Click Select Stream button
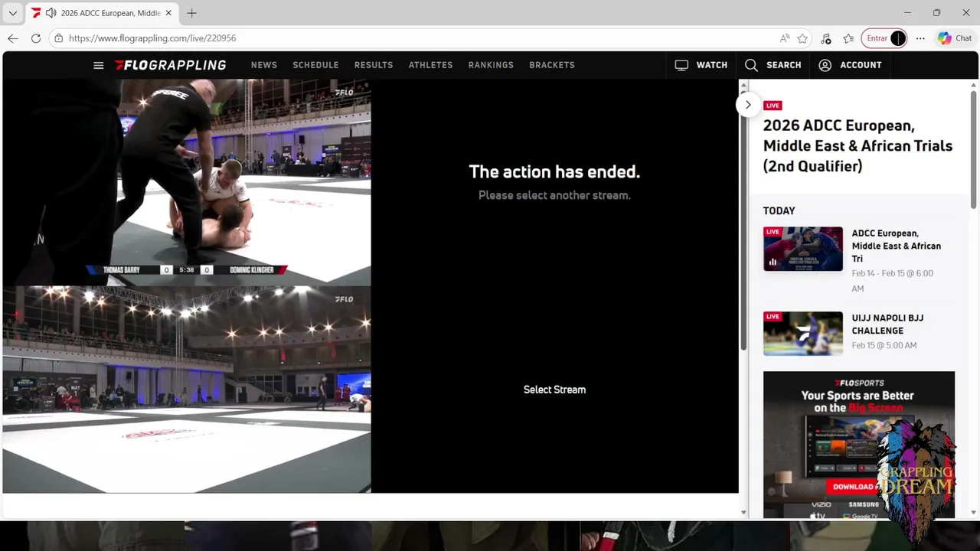980x551 pixels. [554, 390]
